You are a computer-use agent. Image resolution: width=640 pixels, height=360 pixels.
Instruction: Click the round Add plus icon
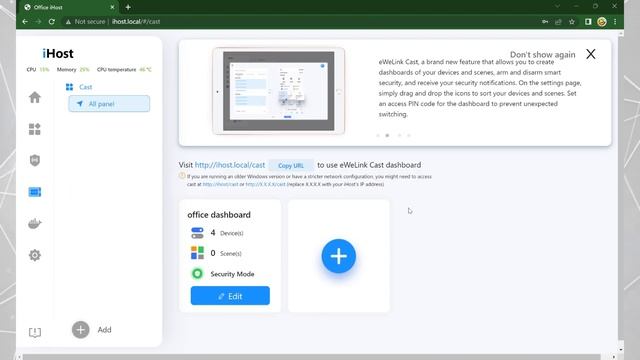click(x=80, y=330)
